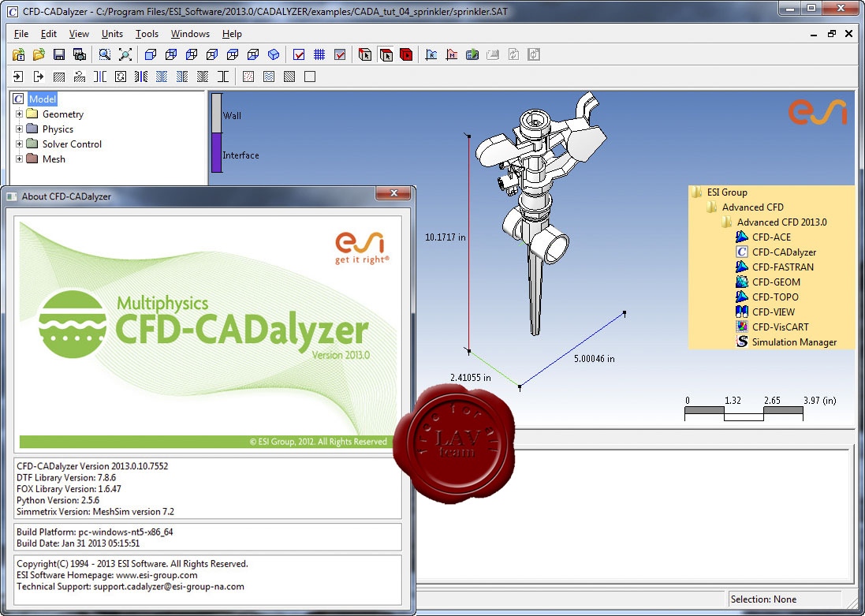
Task: Click the plain black bracket symmetry icon
Action: tap(223, 77)
